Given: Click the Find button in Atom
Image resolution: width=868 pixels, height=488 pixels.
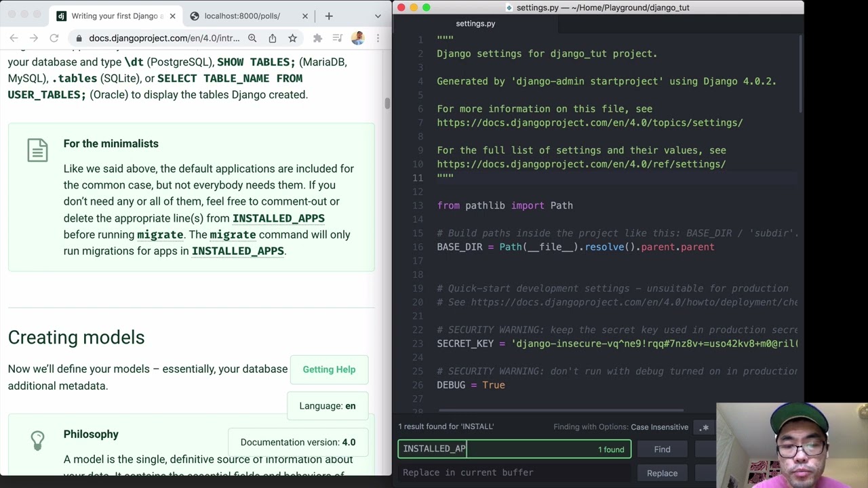Looking at the screenshot, I should [x=662, y=449].
